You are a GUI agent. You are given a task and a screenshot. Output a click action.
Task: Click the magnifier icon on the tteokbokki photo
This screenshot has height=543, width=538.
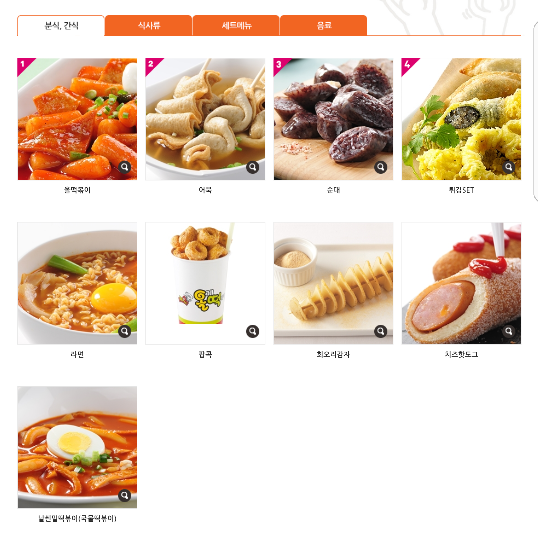125,167
